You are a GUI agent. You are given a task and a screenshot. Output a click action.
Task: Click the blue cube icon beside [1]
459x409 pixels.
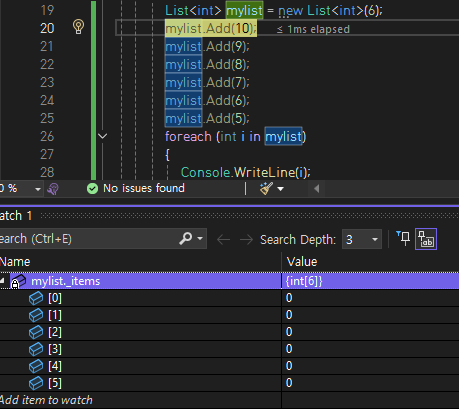coord(36,315)
